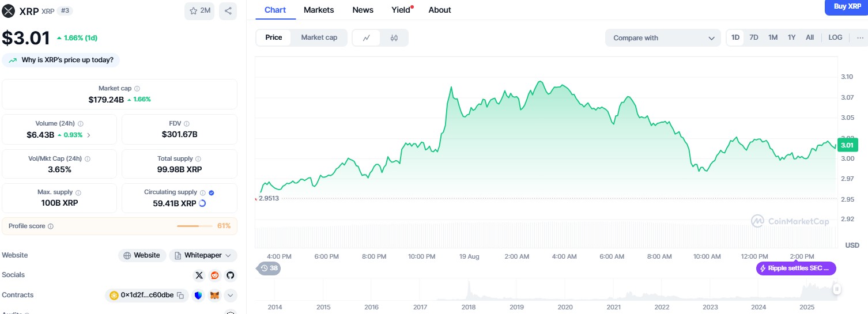Add token to MetaMask via fox icon
The width and height of the screenshot is (868, 314).
[214, 296]
